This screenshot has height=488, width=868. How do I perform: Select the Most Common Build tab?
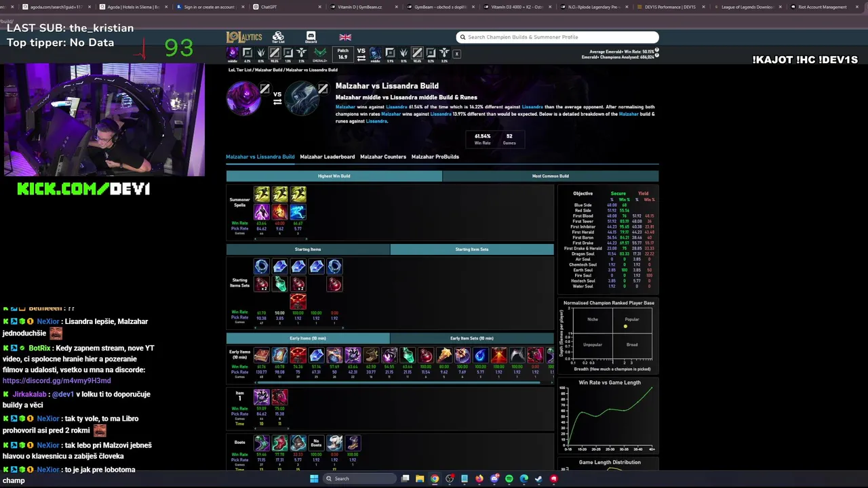[x=551, y=176]
